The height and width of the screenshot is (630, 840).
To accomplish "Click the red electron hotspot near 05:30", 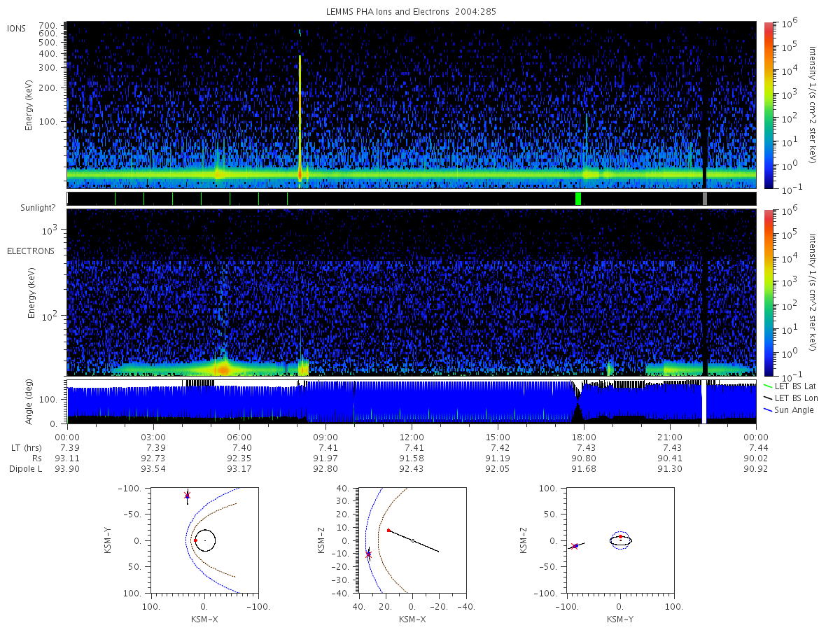I will tap(223, 368).
